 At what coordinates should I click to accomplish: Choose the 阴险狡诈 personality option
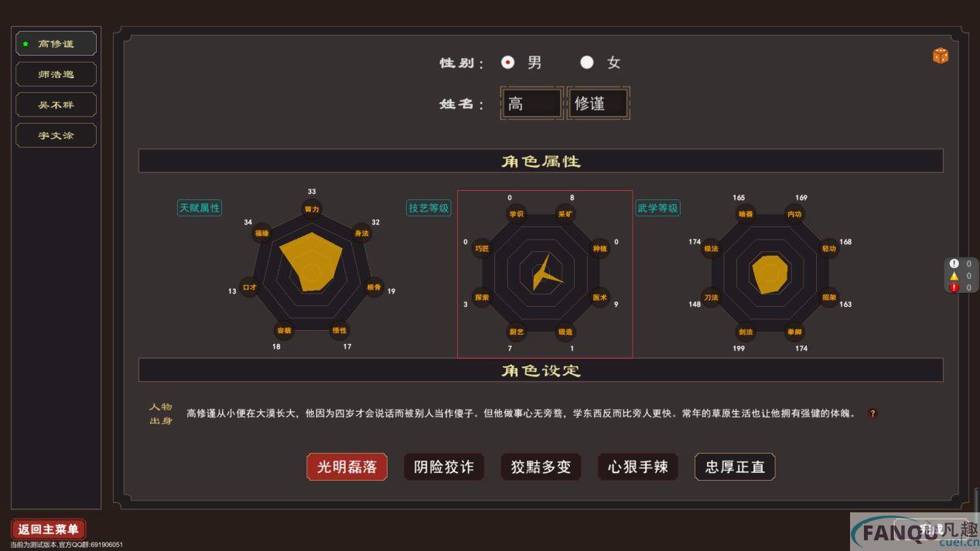click(444, 467)
